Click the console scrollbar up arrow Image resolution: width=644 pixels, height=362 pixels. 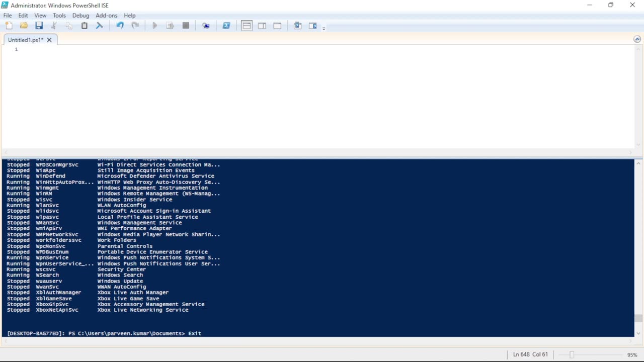[638, 163]
